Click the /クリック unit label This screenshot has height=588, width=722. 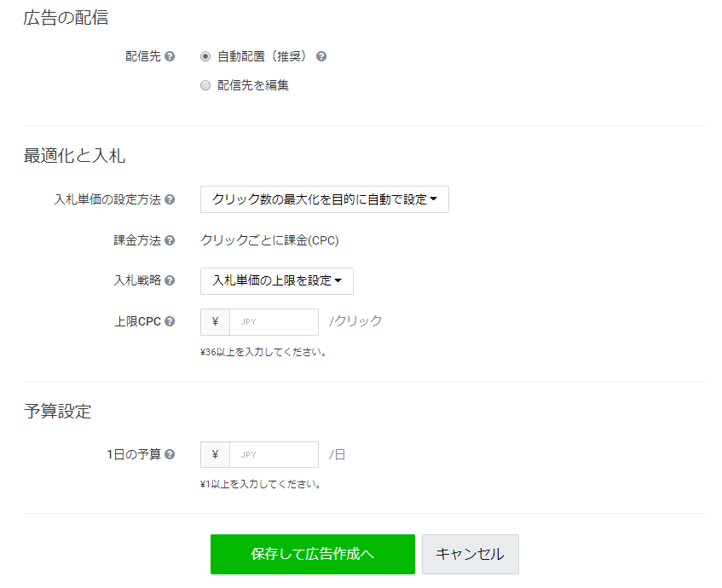(x=355, y=321)
